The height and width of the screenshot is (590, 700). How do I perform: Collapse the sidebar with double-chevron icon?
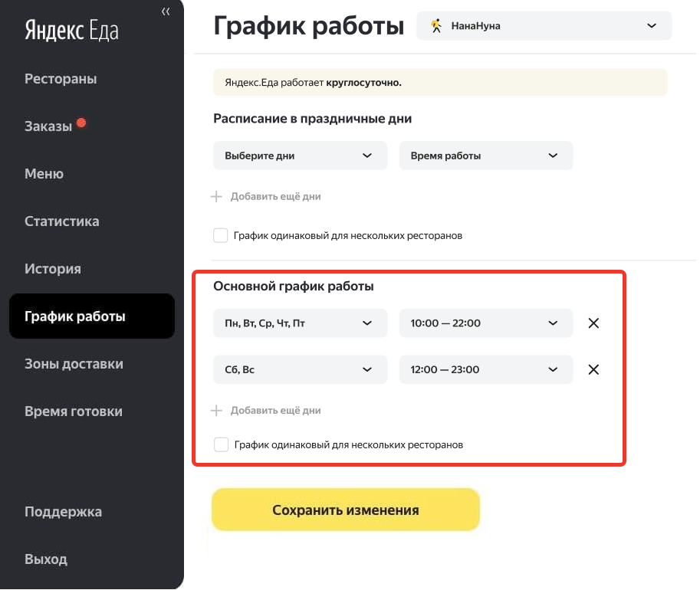coord(166,11)
